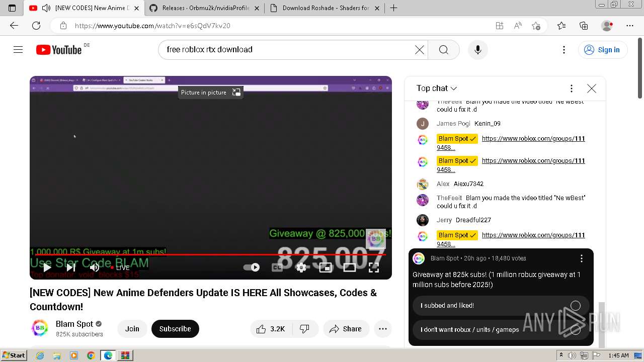
Task: Enable theater mode view
Action: (x=350, y=267)
